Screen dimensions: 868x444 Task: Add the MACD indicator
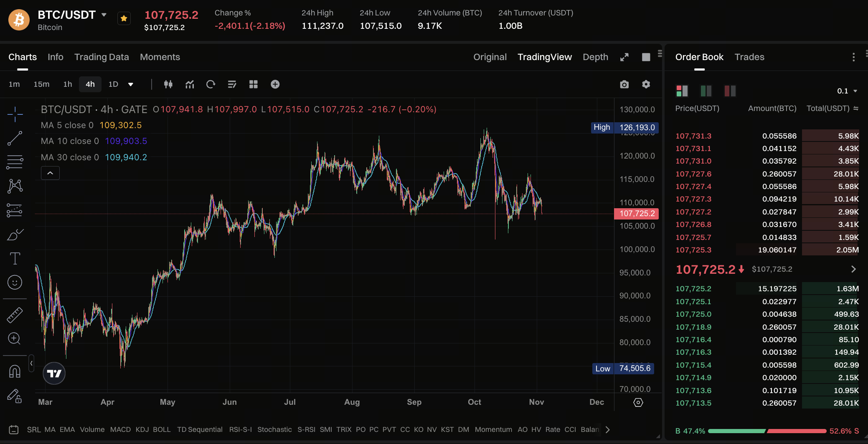point(120,429)
